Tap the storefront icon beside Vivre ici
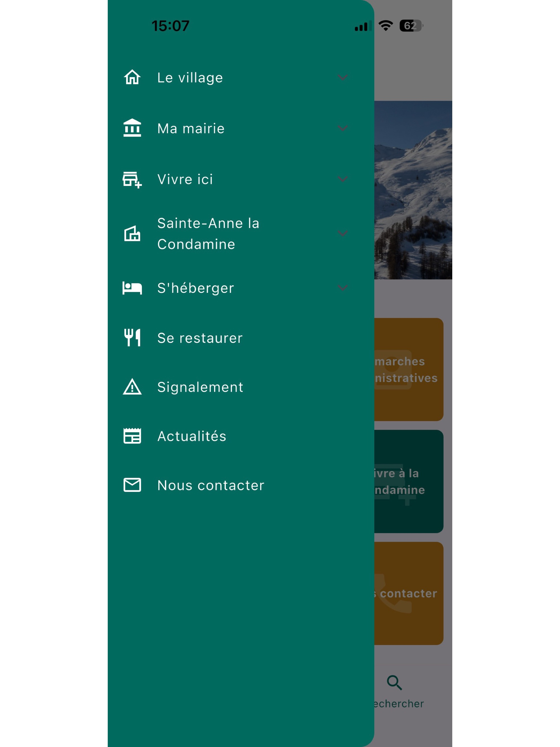The width and height of the screenshot is (560, 747). point(132,179)
